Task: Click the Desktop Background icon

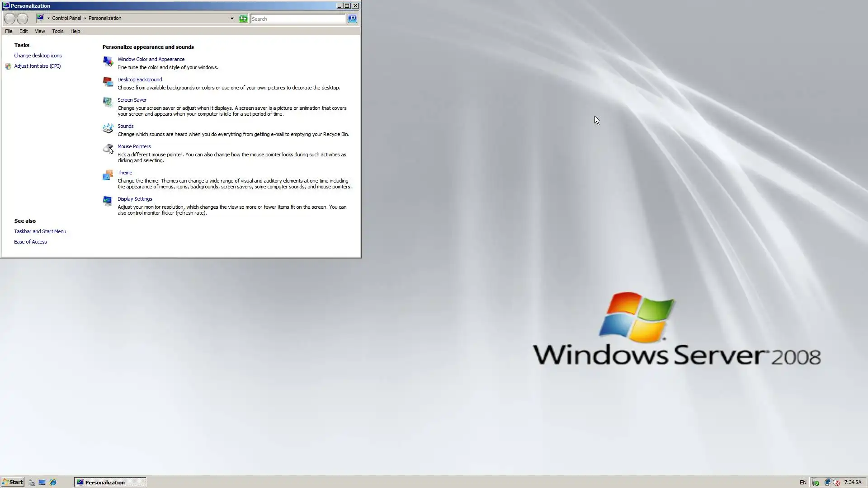Action: 108,82
